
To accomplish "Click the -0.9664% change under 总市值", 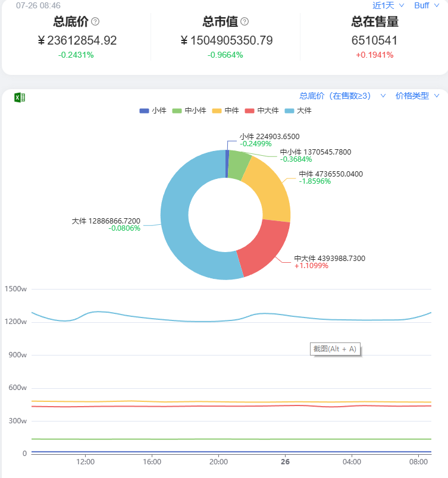I will click(225, 55).
